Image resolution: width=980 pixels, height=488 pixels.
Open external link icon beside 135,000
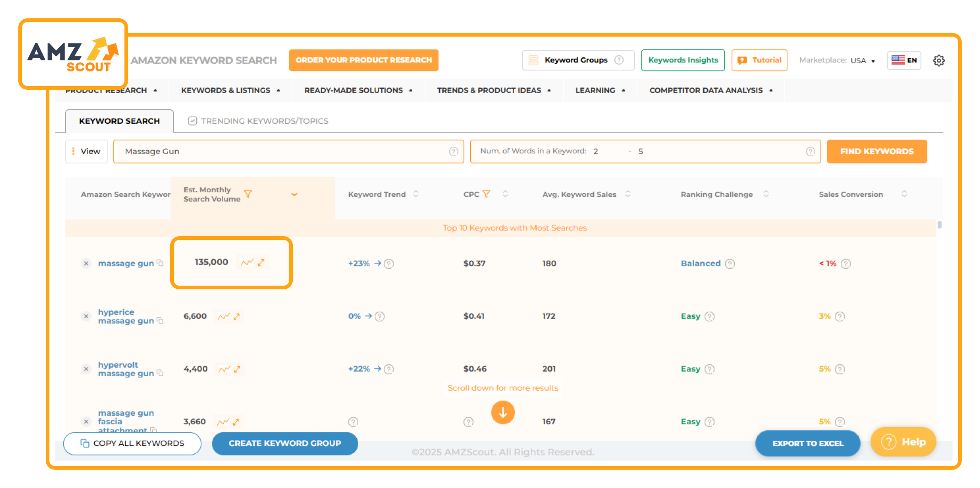click(261, 262)
